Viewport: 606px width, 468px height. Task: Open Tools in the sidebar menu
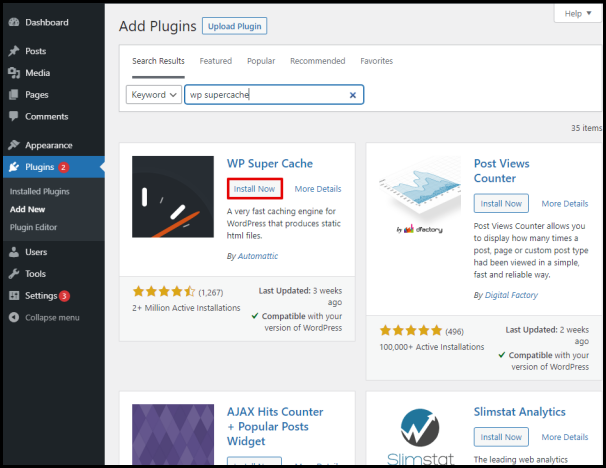35,274
